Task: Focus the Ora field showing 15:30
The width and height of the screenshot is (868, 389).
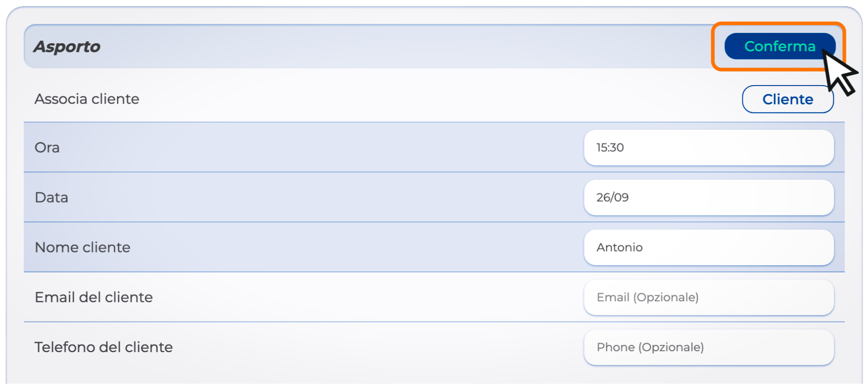Action: coord(708,148)
